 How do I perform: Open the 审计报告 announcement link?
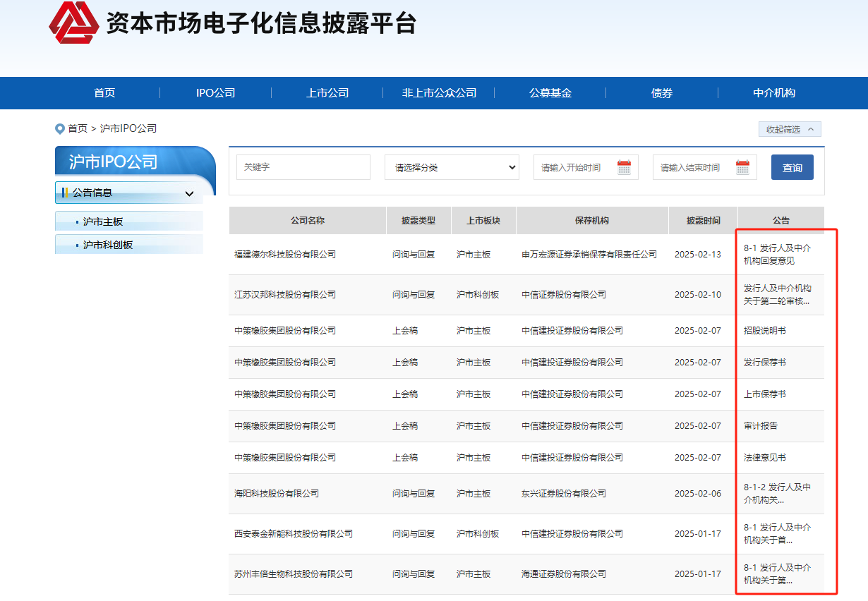coord(761,426)
